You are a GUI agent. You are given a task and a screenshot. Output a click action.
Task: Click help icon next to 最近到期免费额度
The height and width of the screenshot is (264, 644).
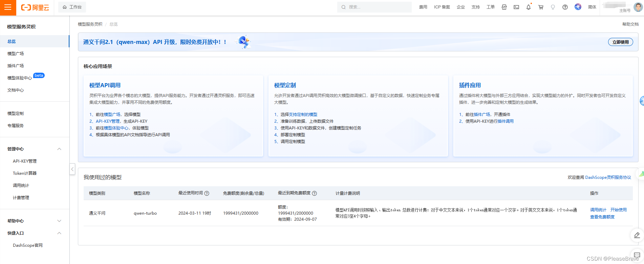[315, 193]
